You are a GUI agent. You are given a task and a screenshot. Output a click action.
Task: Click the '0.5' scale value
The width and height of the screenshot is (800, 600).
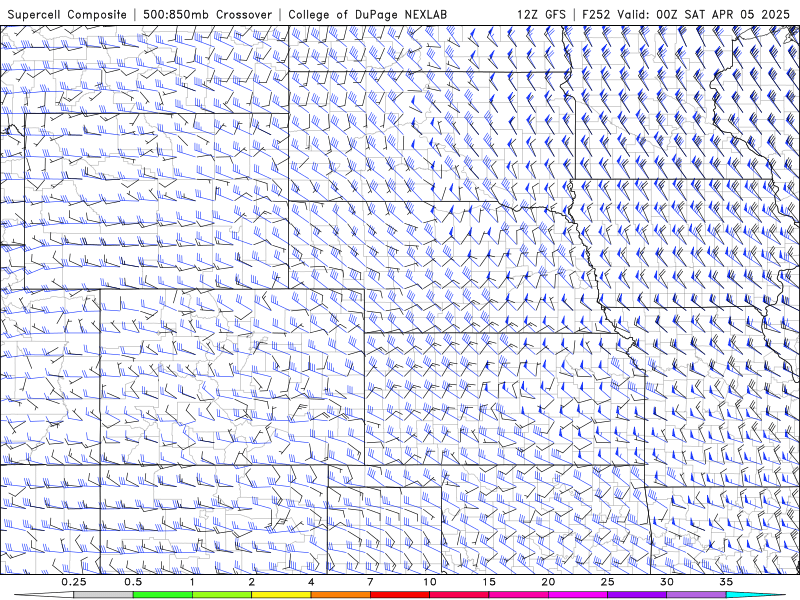[x=133, y=582]
